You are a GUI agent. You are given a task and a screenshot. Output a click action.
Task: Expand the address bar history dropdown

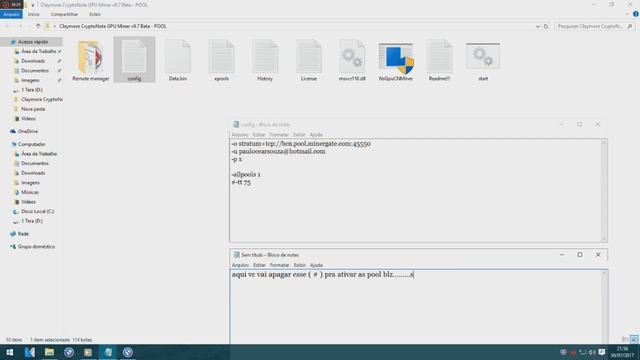[x=538, y=26]
